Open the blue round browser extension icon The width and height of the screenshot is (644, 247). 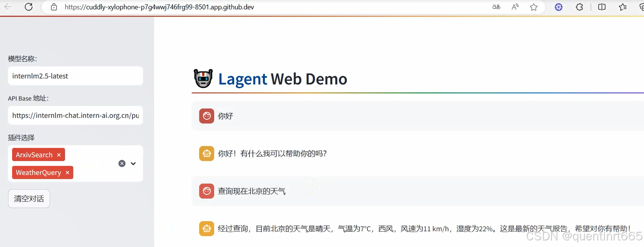tap(558, 7)
